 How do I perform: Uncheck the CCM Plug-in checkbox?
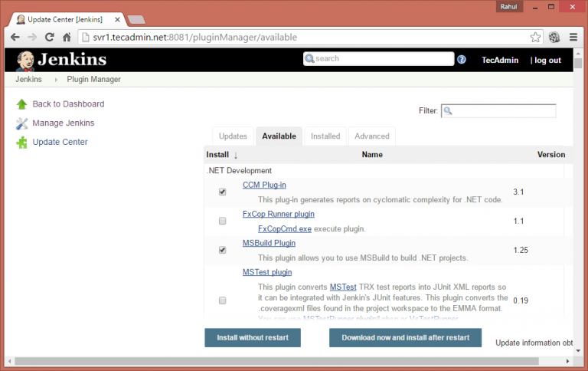[x=223, y=192]
